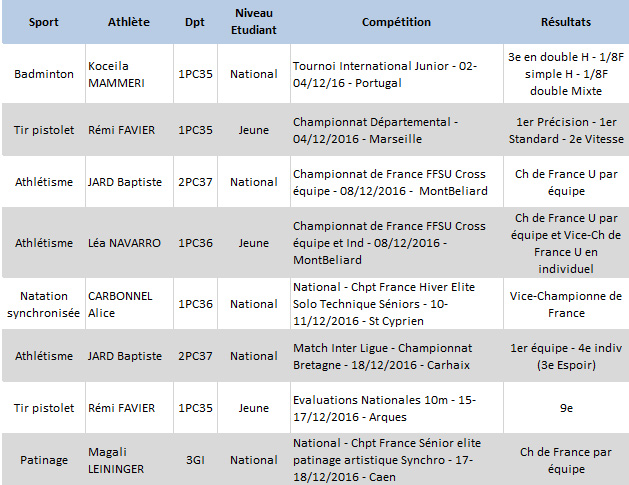
Task: Select the Magali LEININGER cell
Action: click(x=129, y=460)
